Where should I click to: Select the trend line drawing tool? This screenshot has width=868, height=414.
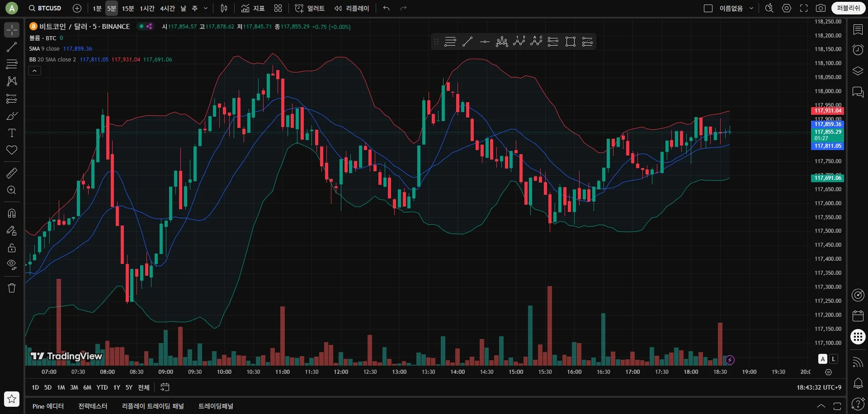click(12, 47)
